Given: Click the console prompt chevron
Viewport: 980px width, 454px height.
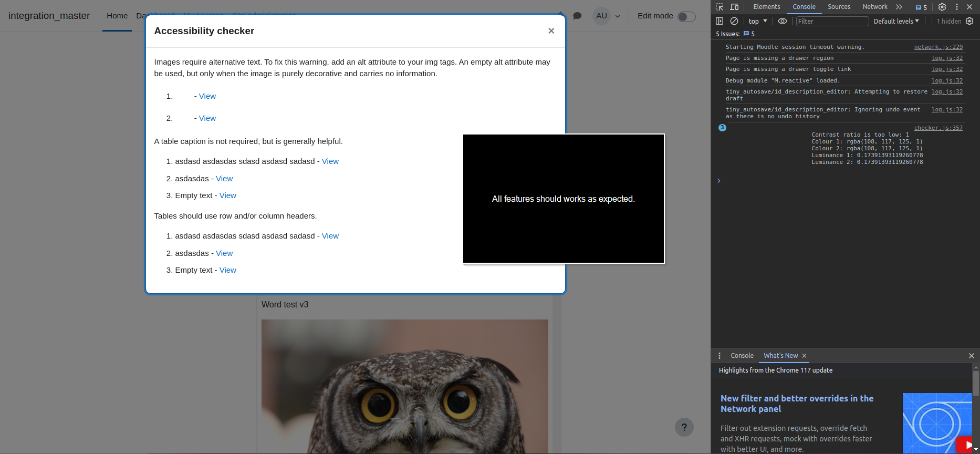Looking at the screenshot, I should tap(719, 181).
